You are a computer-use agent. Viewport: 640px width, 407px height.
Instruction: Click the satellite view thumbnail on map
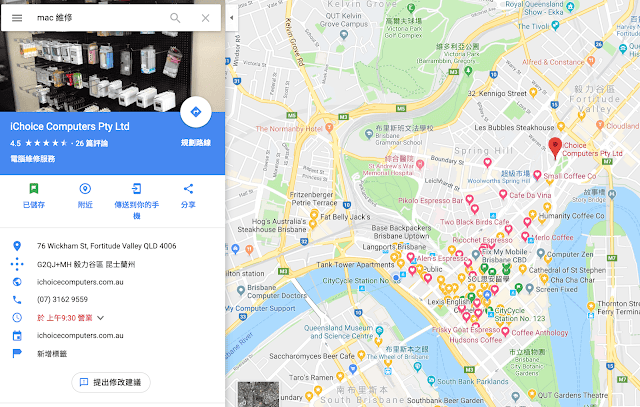click(x=258, y=394)
